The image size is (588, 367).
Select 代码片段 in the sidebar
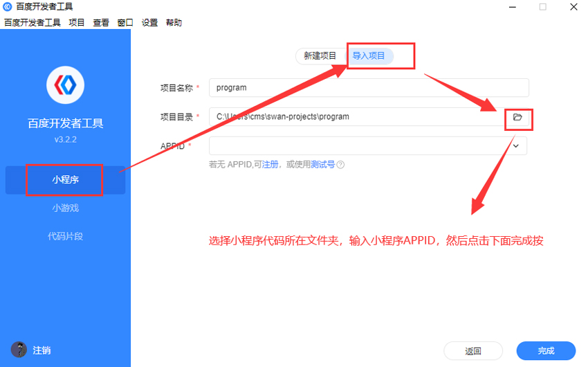pos(65,236)
